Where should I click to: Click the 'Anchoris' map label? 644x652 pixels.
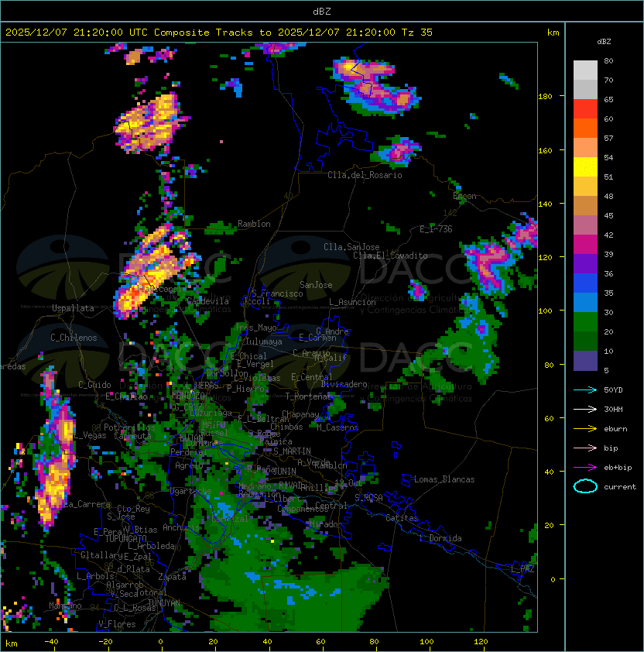pyautogui.click(x=182, y=527)
